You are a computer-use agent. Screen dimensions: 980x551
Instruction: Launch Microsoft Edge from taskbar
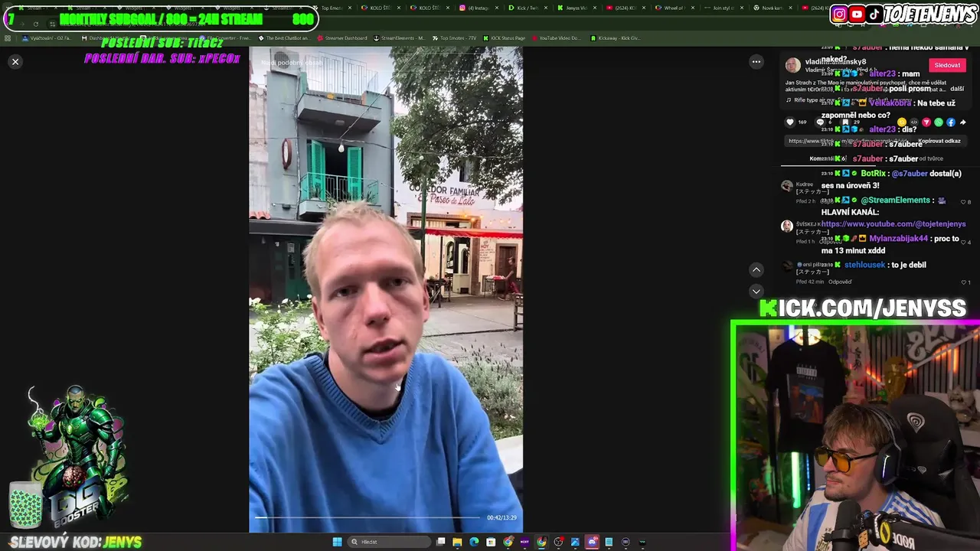click(x=474, y=542)
